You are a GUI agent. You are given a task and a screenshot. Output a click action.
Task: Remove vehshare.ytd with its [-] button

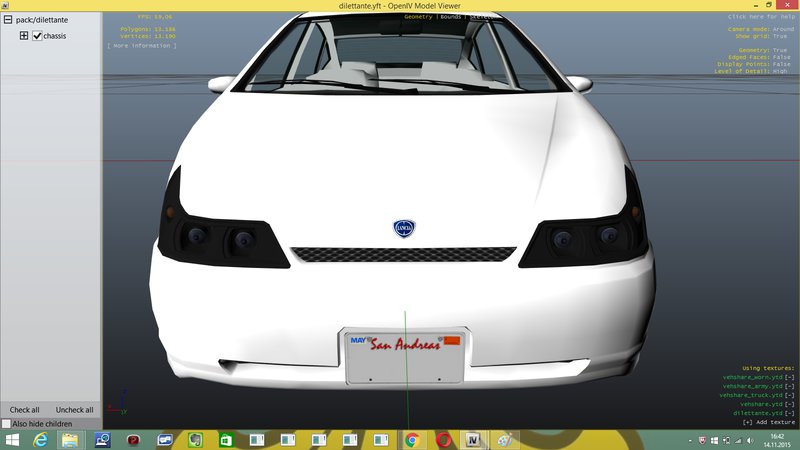790,404
